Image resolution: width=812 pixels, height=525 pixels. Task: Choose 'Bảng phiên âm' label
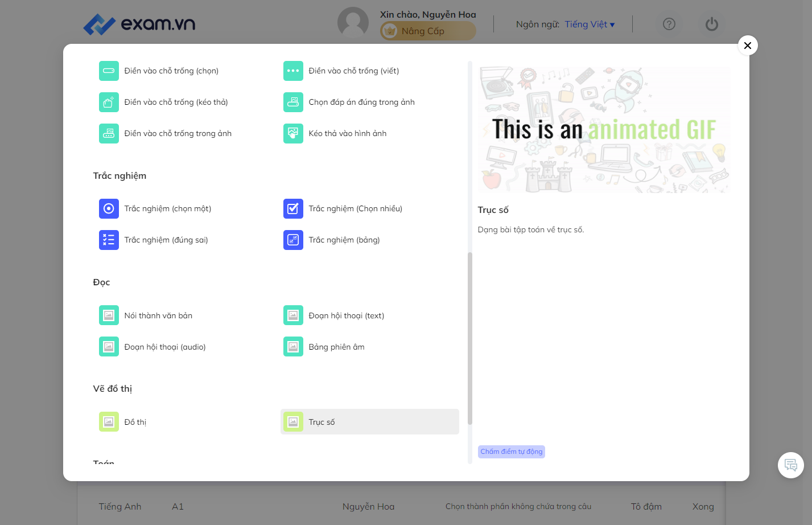click(x=337, y=347)
